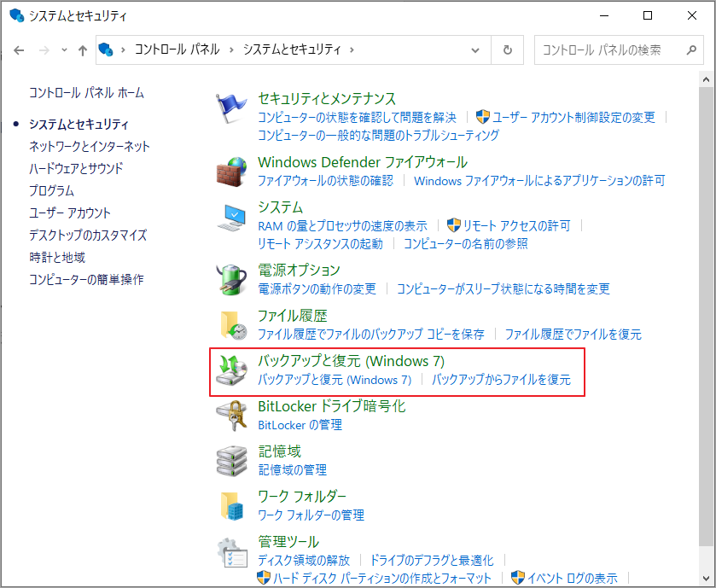Screen dimensions: 716x588
Task: Select ユーザー アカウント in the sidebar
Action: coord(70,213)
